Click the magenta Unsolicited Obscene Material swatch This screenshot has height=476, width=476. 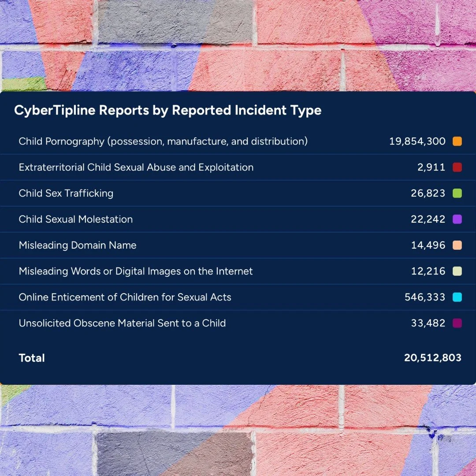pos(457,323)
